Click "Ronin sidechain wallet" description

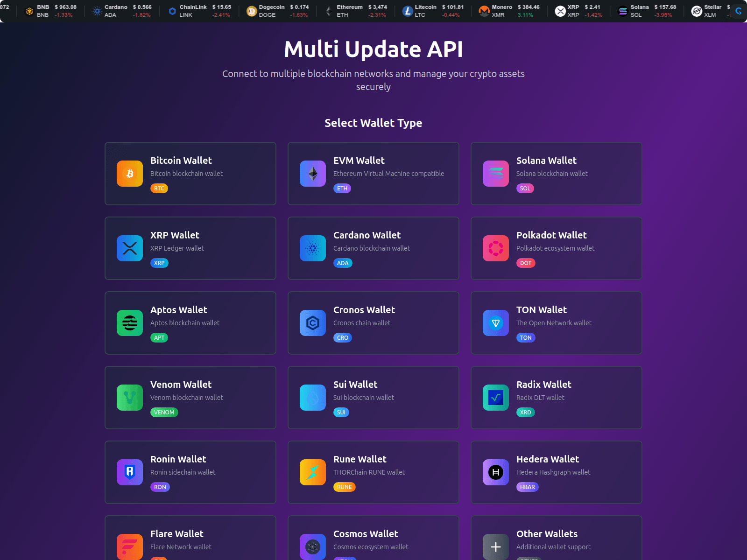(183, 472)
